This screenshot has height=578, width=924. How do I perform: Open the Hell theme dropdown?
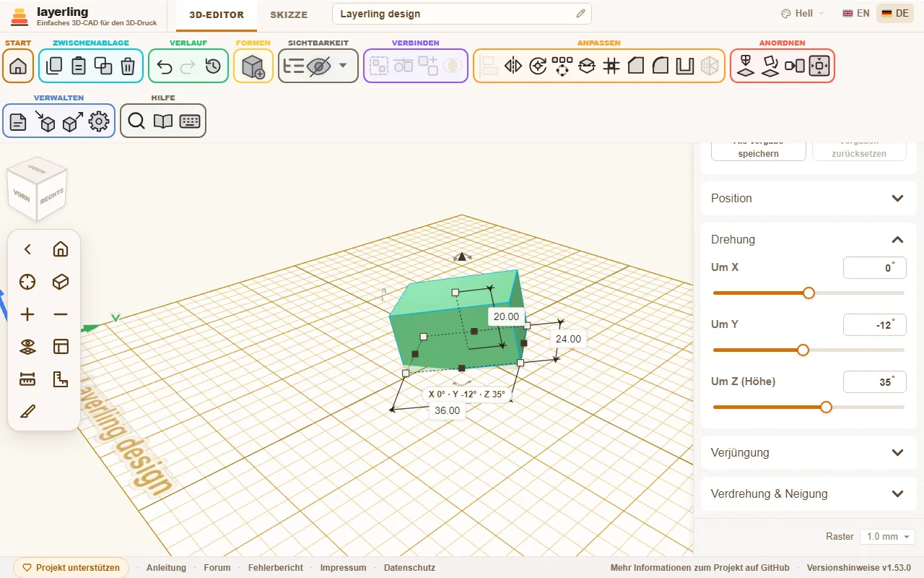802,14
